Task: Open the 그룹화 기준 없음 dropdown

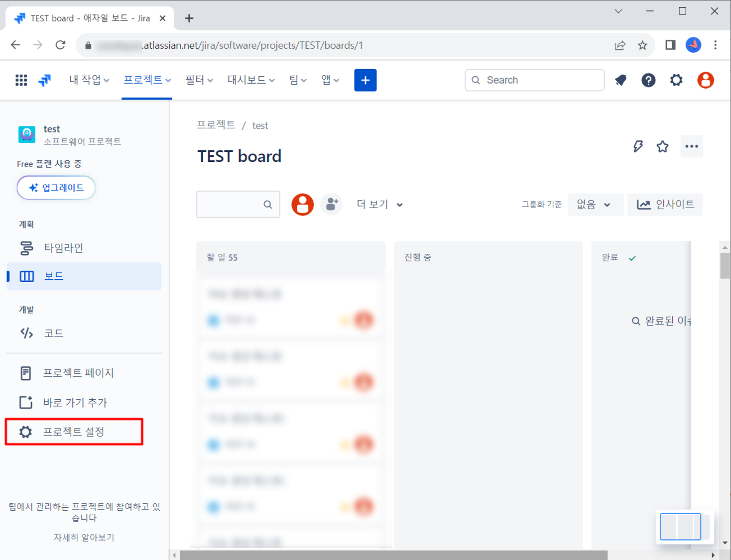Action: pos(595,205)
